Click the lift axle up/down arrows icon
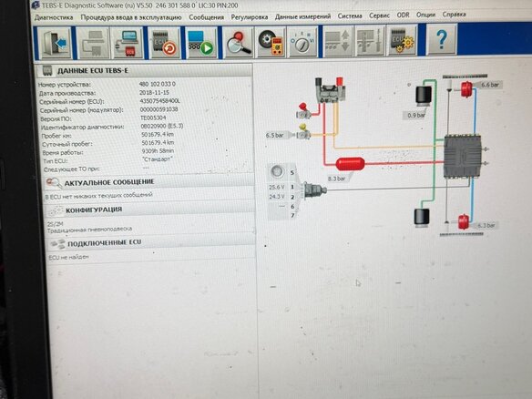The height and width of the screenshot is (399, 532). pyautogui.click(x=338, y=41)
